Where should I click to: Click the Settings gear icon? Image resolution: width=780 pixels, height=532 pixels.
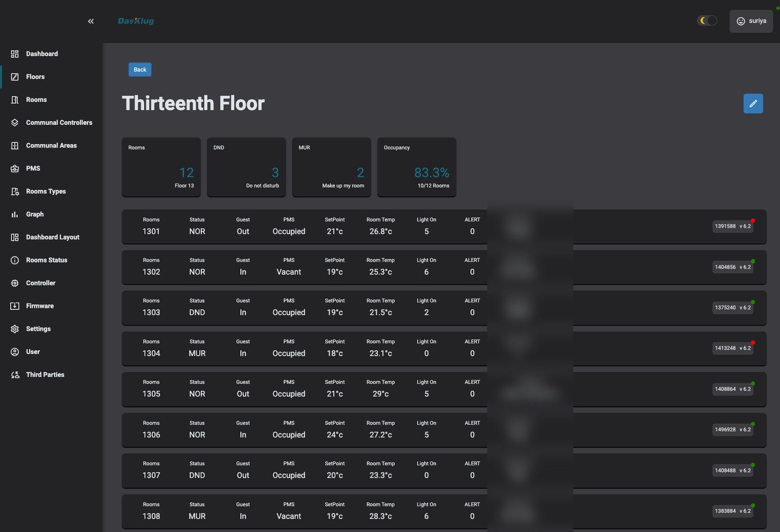tap(15, 329)
